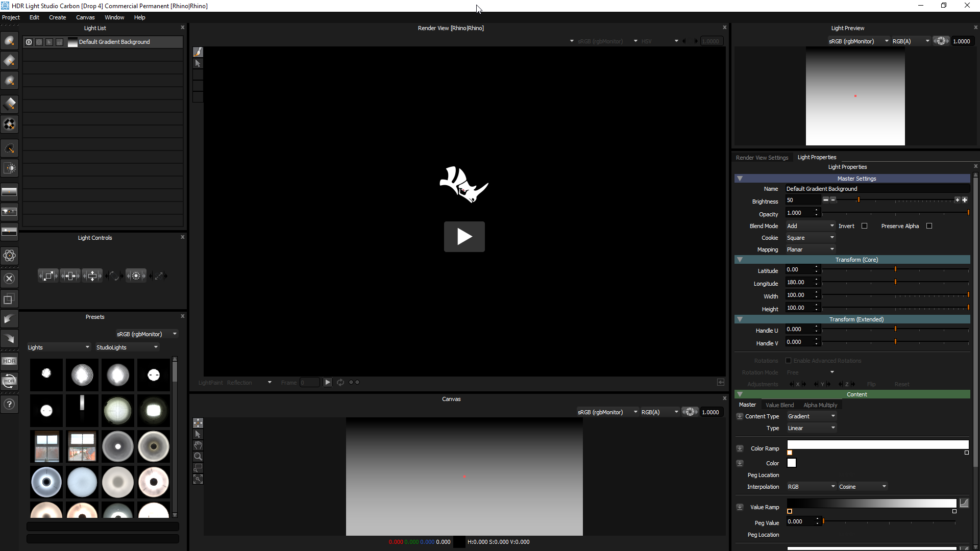
Task: Open the Window menu
Action: click(x=114, y=17)
